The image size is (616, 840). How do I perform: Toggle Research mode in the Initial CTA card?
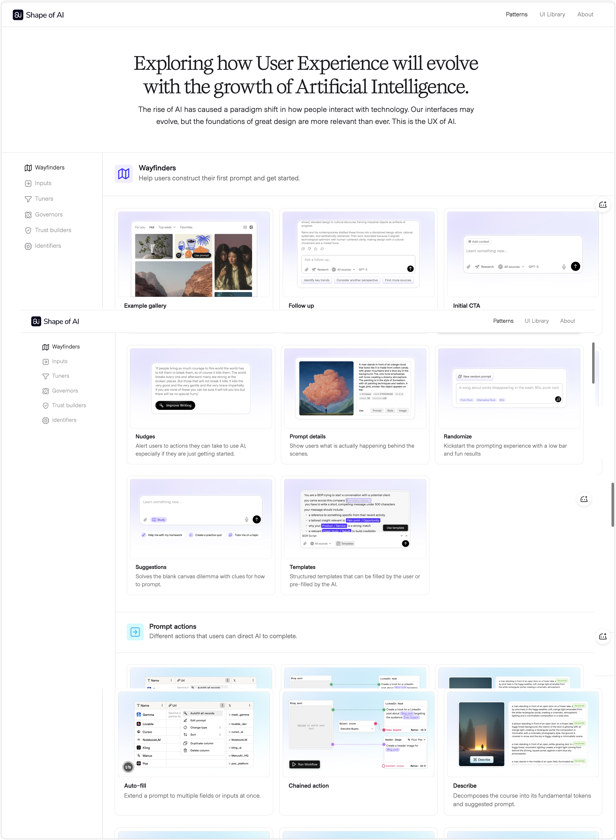(x=484, y=267)
